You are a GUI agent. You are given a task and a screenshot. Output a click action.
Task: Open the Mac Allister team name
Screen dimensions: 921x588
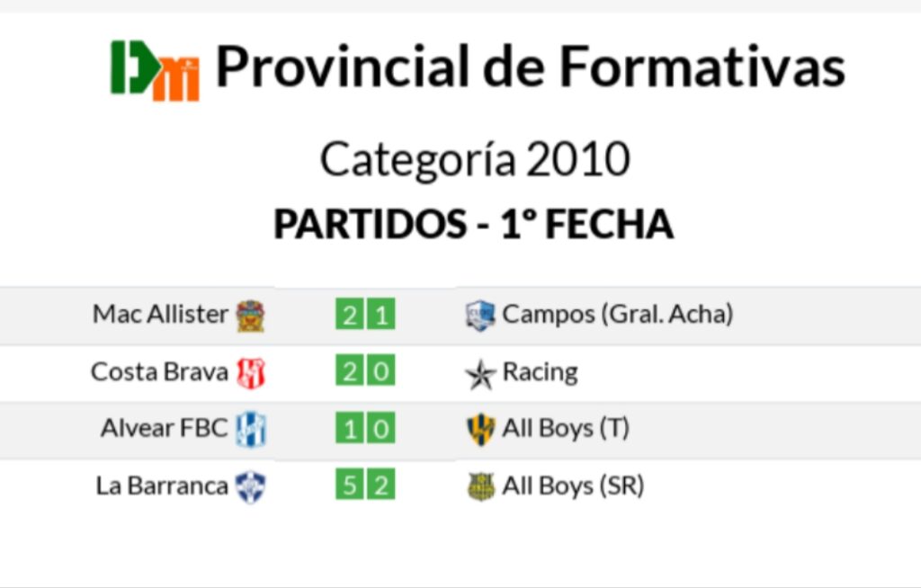coord(160,315)
